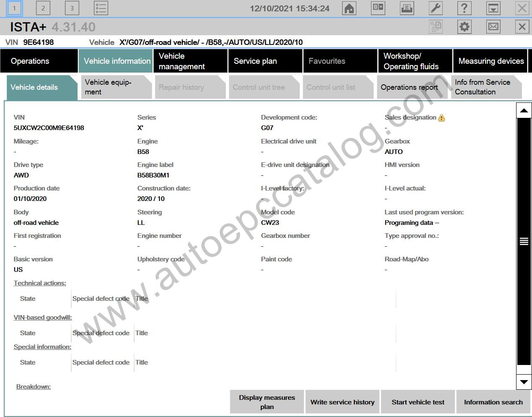Select VIN value 5UXCW2C00M9E64198
This screenshot has width=532, height=417.
(49, 128)
